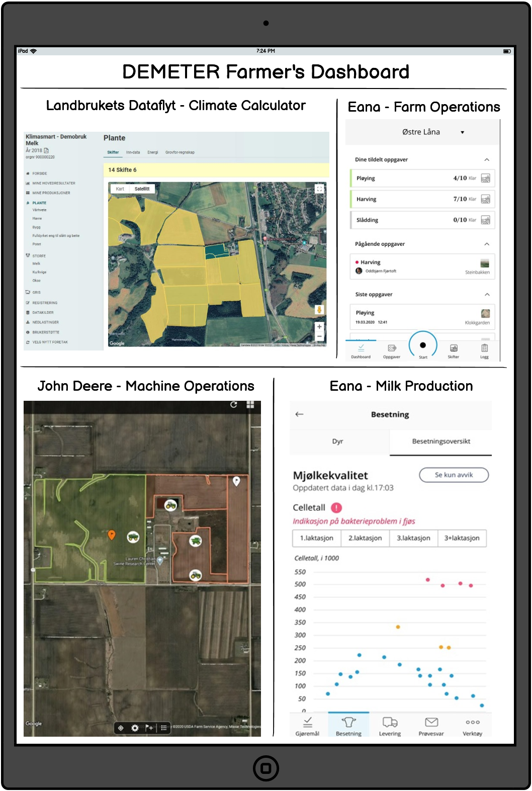Switch map to Kart view

click(120, 189)
